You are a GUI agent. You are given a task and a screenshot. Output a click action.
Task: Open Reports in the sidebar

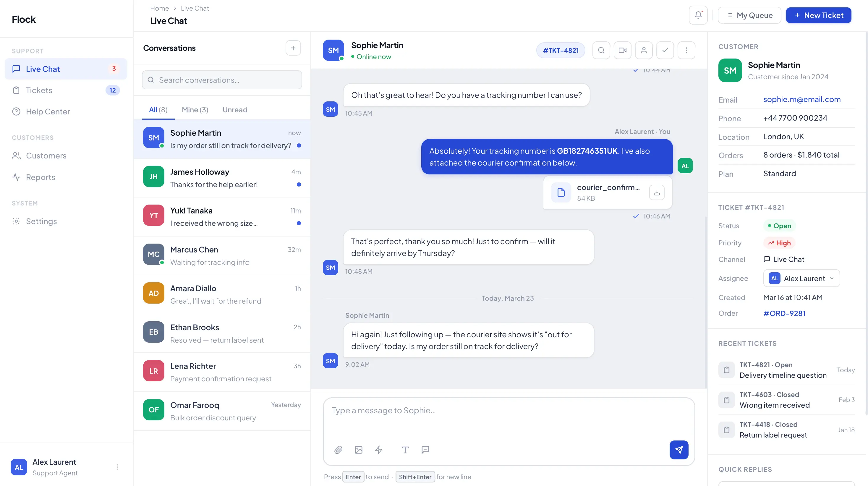pyautogui.click(x=66, y=177)
